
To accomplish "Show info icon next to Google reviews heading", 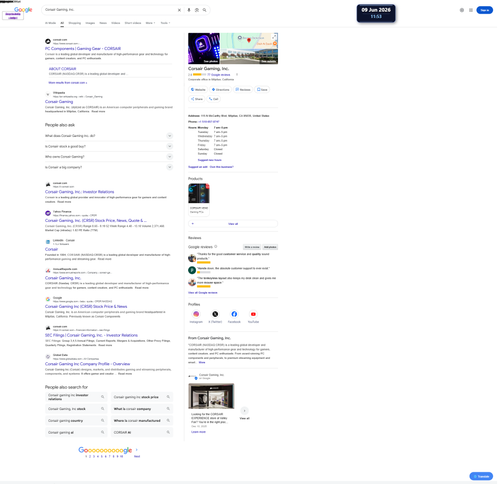I will pyautogui.click(x=216, y=247).
